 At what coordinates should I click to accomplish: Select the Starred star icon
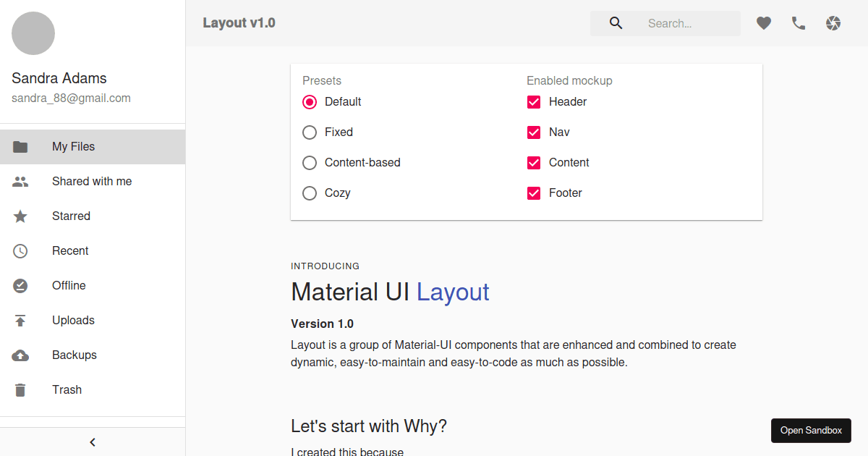coord(20,216)
